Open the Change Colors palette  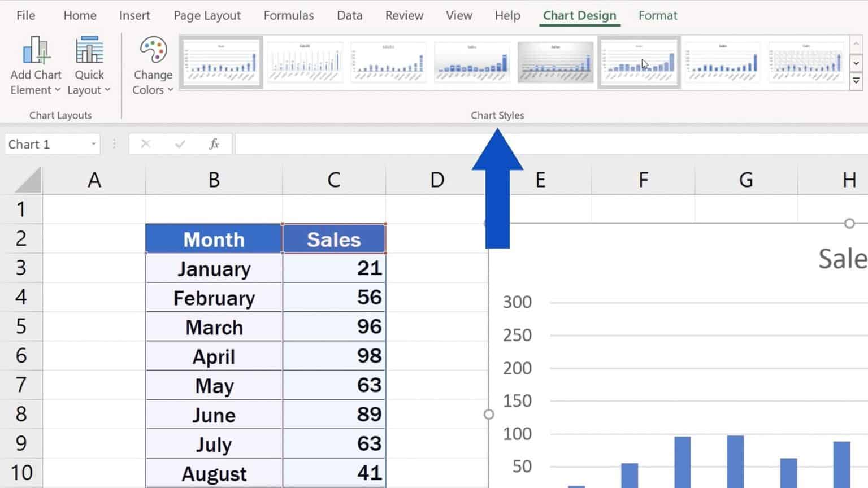(153, 66)
